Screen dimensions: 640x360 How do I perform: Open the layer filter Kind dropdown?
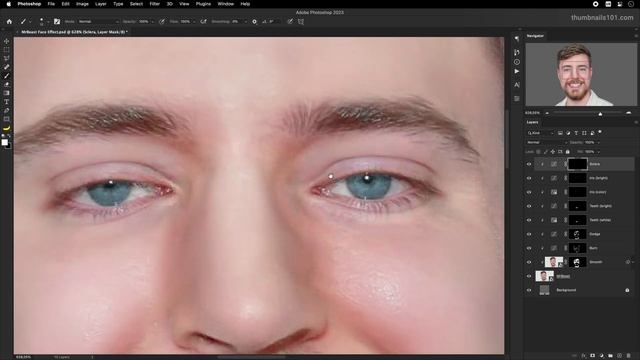click(x=540, y=133)
